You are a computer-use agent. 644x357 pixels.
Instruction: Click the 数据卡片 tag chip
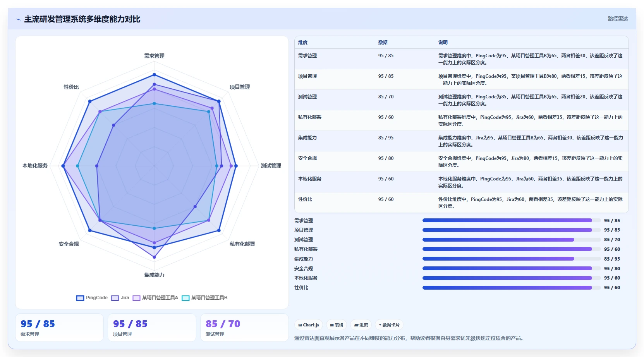tap(389, 325)
